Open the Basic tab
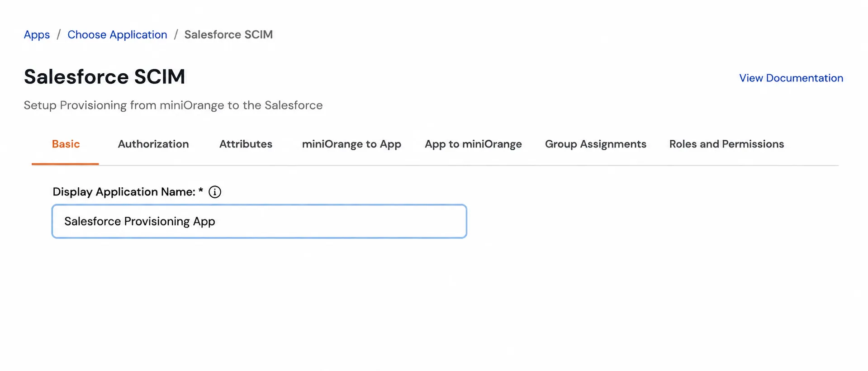 66,144
